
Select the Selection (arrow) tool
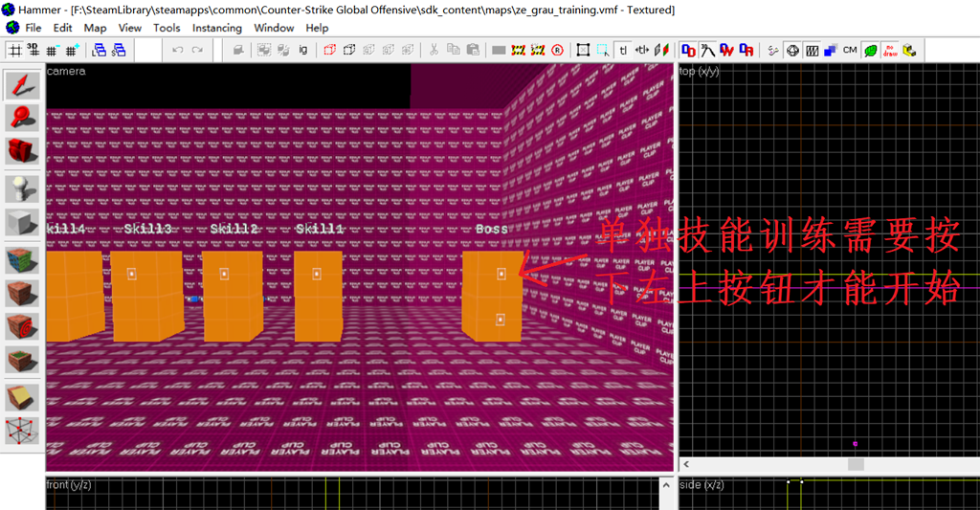click(22, 86)
